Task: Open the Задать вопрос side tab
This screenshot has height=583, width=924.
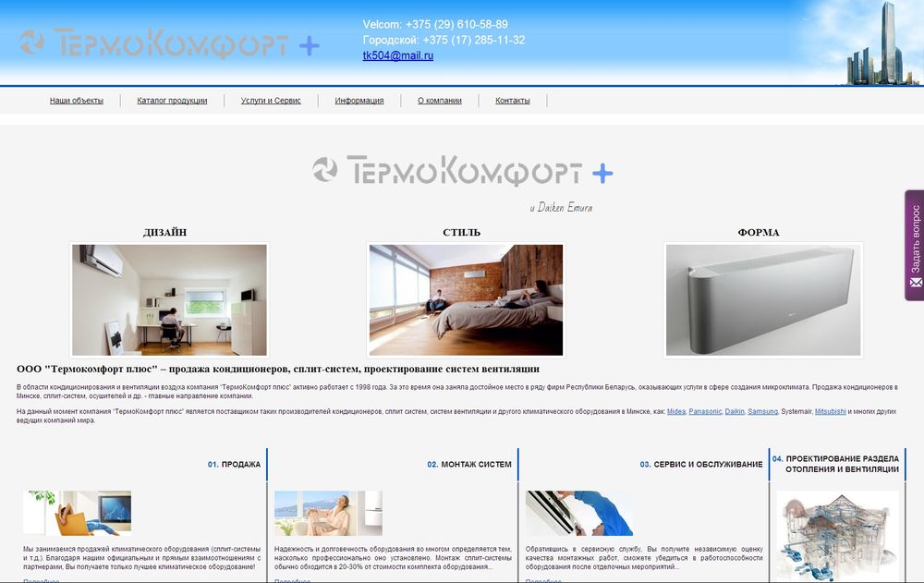Action: point(915,245)
